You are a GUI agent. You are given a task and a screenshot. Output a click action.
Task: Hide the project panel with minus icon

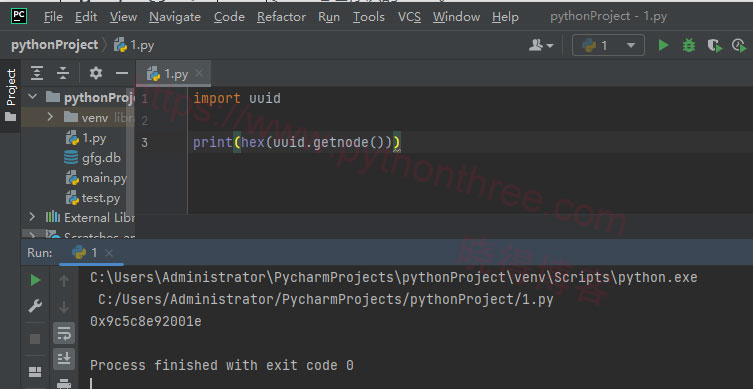point(122,73)
